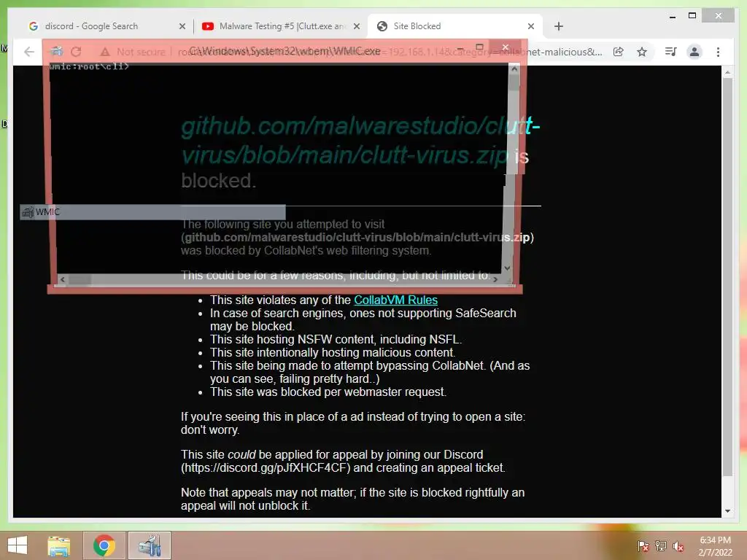Close the Malware Testing #5 tab
Screen dimensions: 747x560
pyautogui.click(x=356, y=27)
